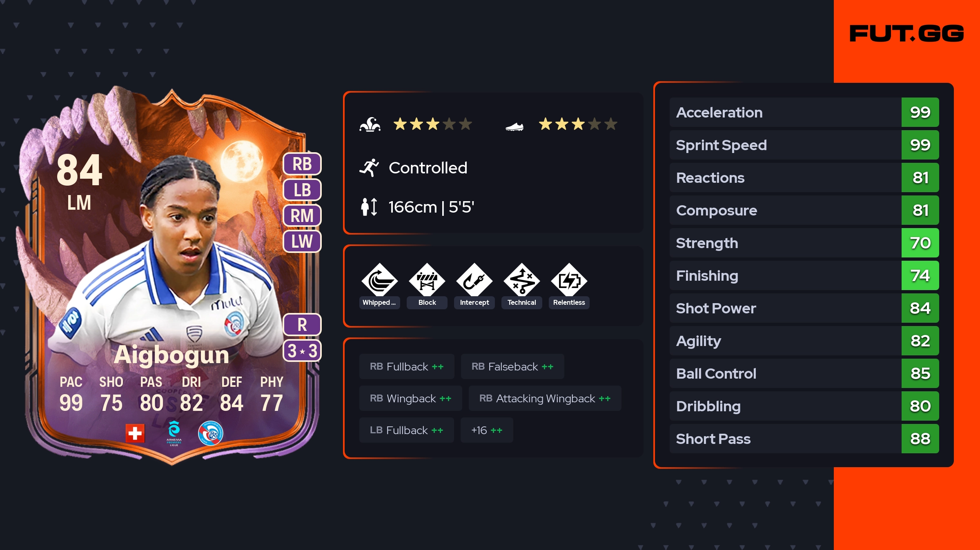Select the Block playstyle icon
Screen dimensions: 980x550
tap(427, 280)
